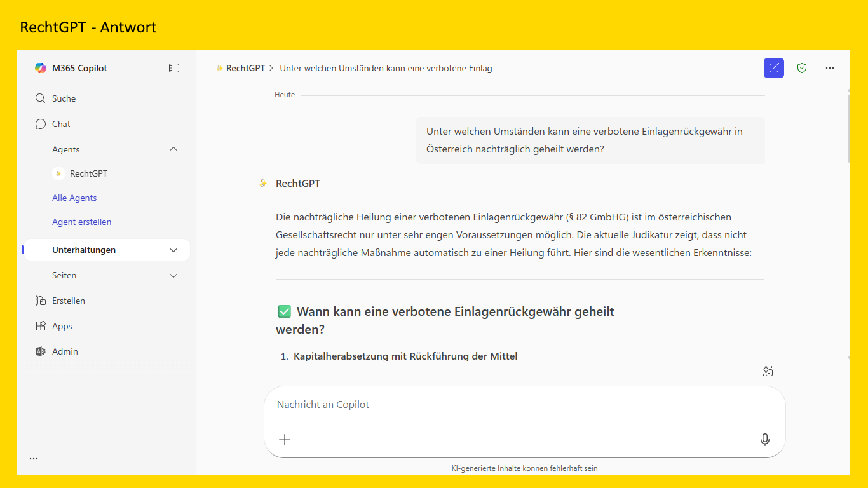Open the sidebar bottom more options ellipsis
Viewport: 868px width, 488px height.
[x=34, y=458]
